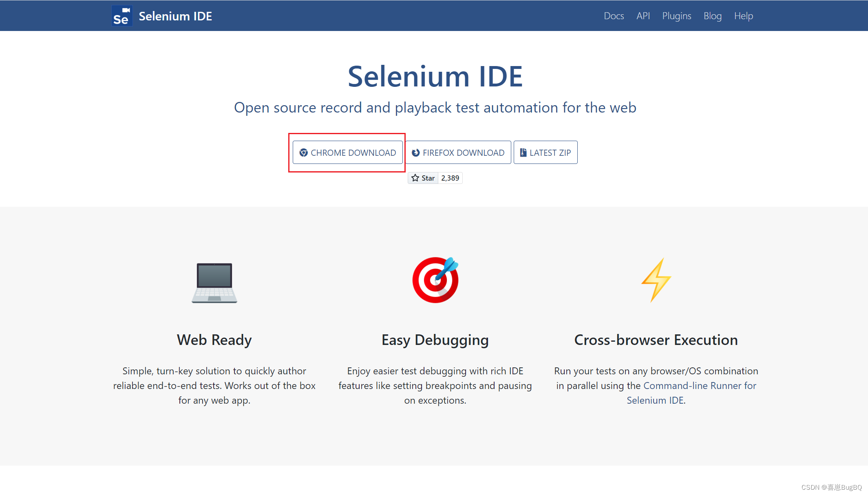Download the Latest Zip
The height and width of the screenshot is (495, 868).
(x=546, y=152)
